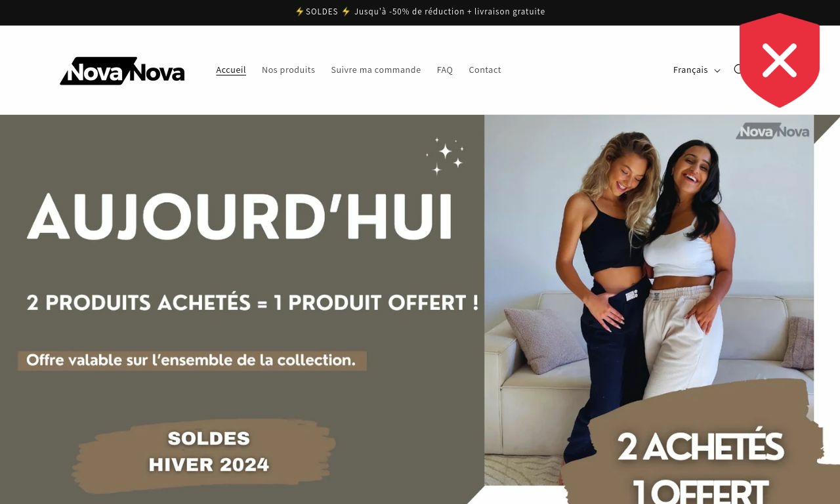The image size is (840, 504).
Task: Open the Nos produits menu item
Action: [288, 70]
